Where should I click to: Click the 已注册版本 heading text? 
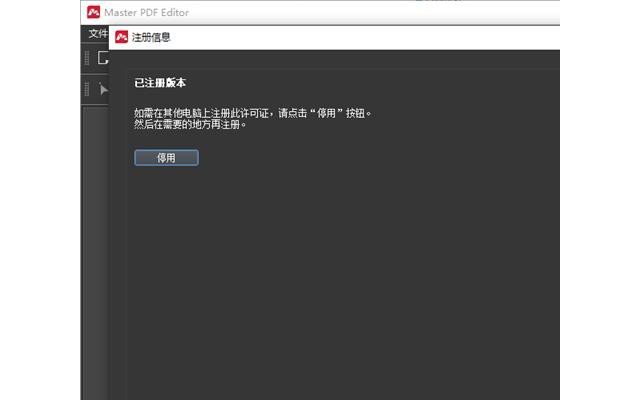(x=160, y=83)
